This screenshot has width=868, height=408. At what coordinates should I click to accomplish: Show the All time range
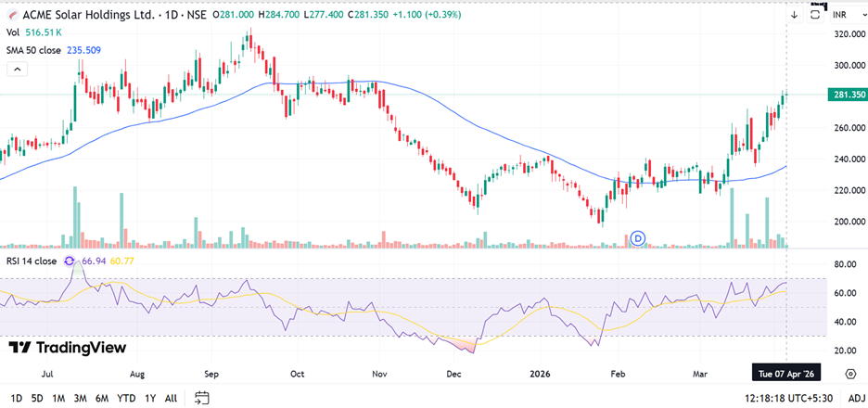click(x=171, y=398)
